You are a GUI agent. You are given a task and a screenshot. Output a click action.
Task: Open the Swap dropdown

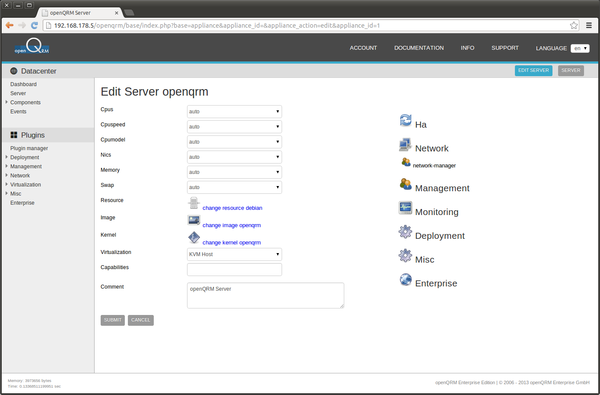234,187
